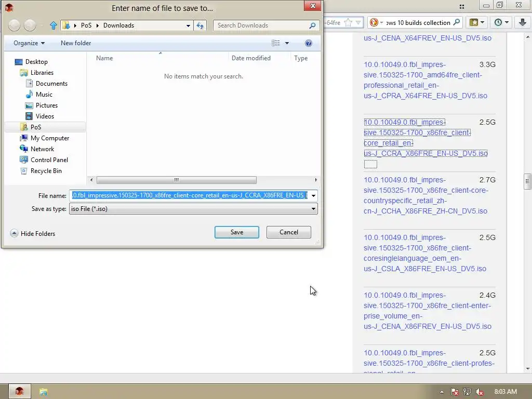Select Libraries in the folder tree

(37, 73)
